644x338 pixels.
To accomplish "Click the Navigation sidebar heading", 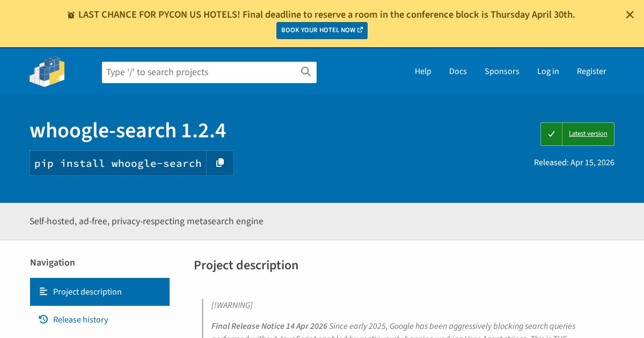I will (53, 262).
